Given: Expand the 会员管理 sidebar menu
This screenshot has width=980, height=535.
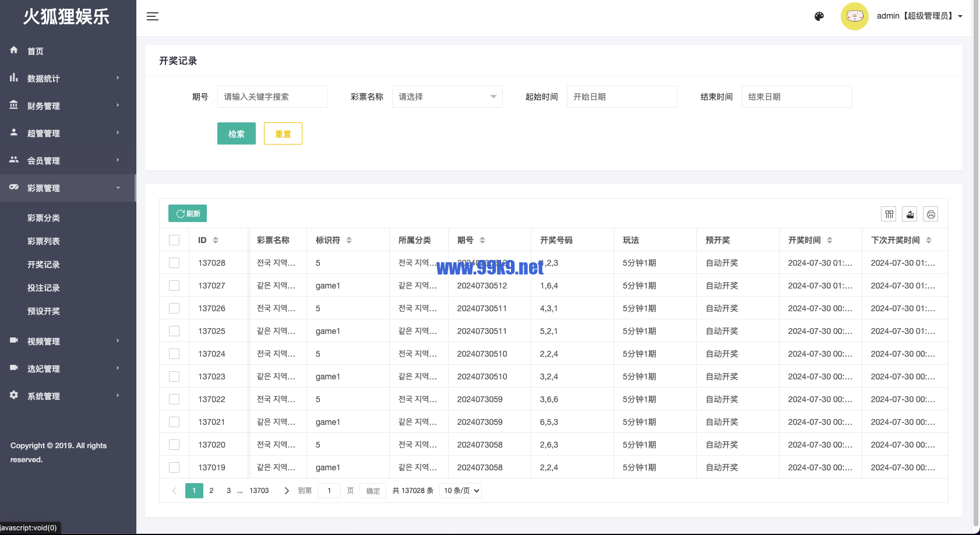Looking at the screenshot, I should (x=68, y=160).
